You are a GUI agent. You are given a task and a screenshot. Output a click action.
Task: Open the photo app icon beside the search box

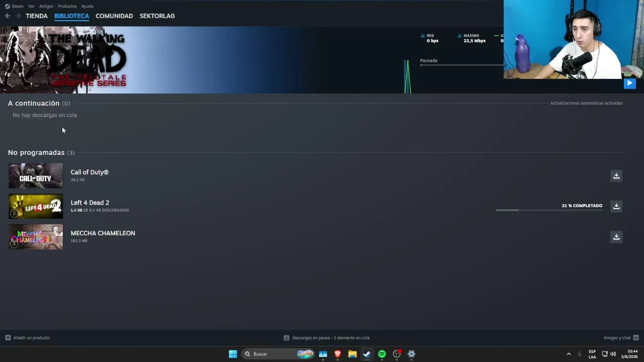(323, 354)
